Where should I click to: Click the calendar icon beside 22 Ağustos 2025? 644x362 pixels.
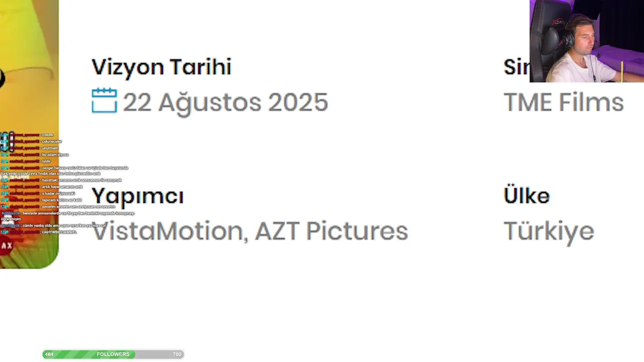(x=104, y=101)
